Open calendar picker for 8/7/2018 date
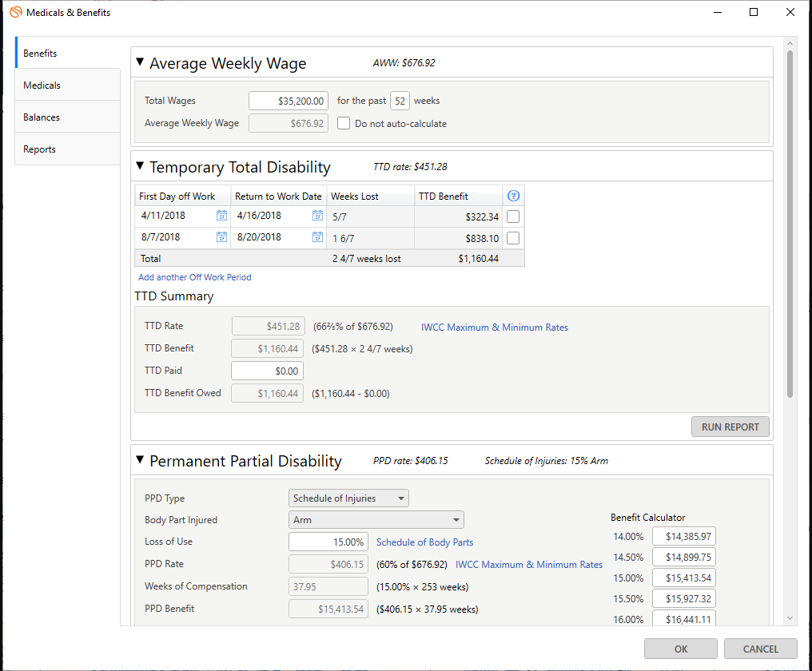The width and height of the screenshot is (812, 671). [x=221, y=237]
